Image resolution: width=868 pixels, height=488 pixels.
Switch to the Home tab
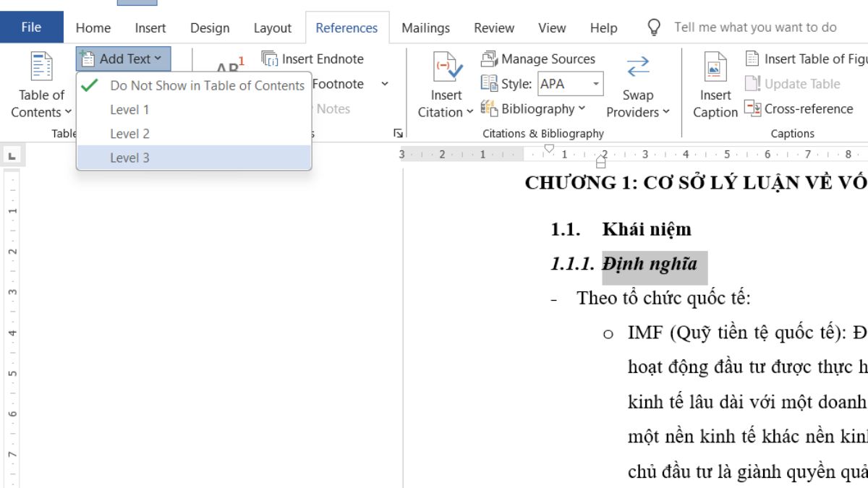point(93,28)
